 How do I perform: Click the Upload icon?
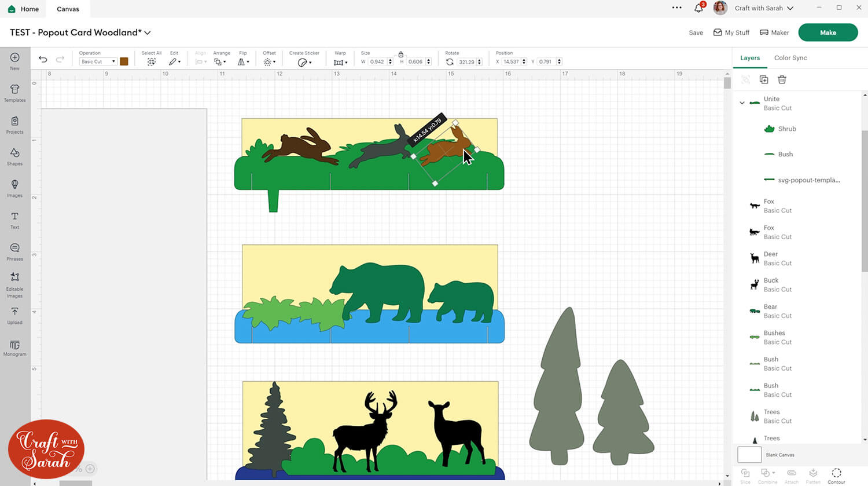coord(14,315)
